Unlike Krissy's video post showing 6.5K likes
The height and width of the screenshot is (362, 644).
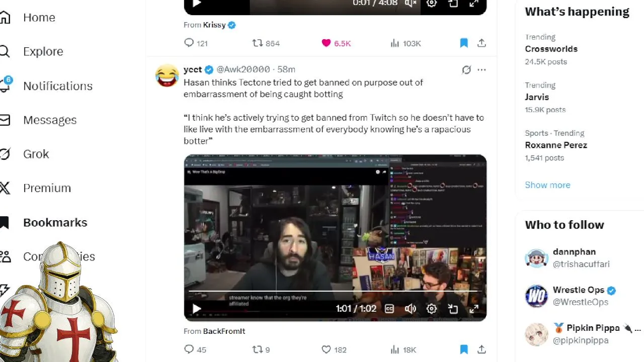pos(336,43)
